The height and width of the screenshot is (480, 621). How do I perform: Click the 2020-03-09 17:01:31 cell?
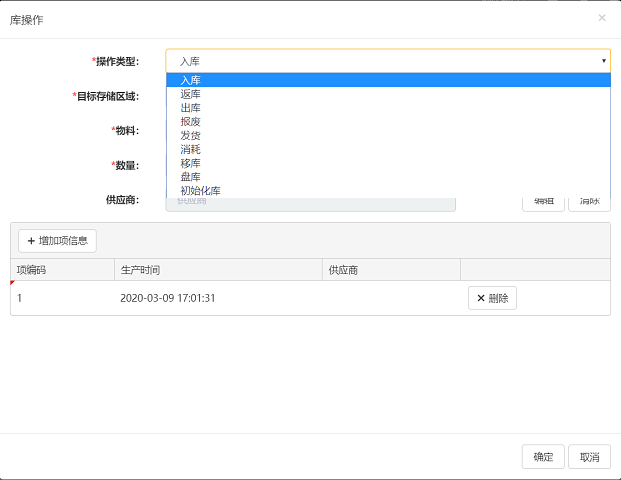(x=168, y=298)
